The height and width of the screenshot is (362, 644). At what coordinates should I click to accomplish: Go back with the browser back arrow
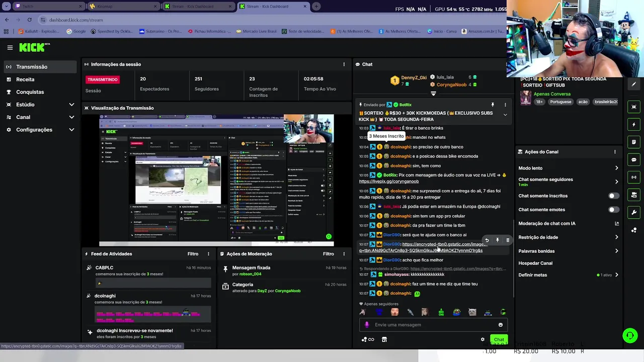pos(7,20)
